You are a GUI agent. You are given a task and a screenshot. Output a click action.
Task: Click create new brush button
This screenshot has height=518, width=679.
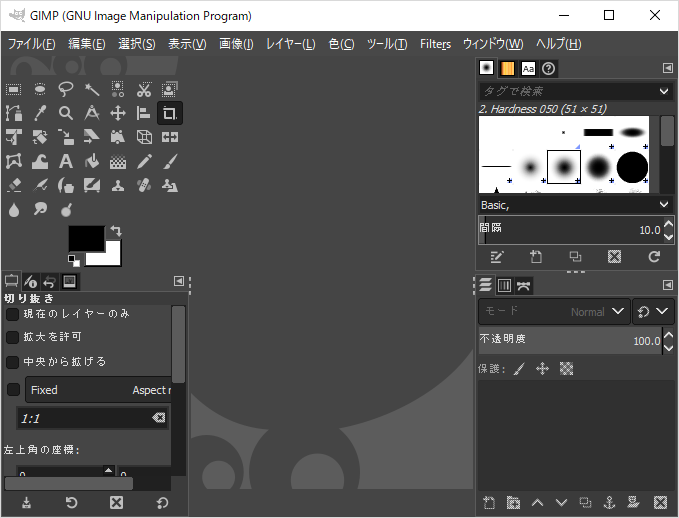(536, 257)
